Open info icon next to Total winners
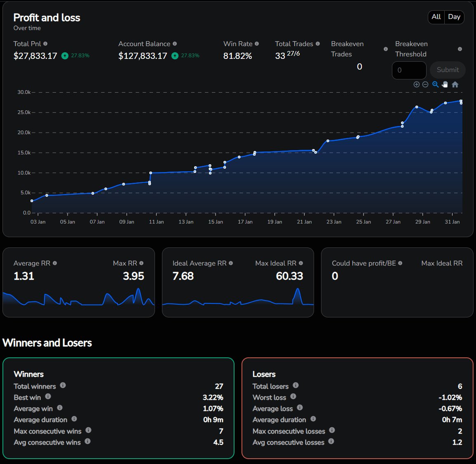Viewport: 476px width, 464px height. pos(63,385)
